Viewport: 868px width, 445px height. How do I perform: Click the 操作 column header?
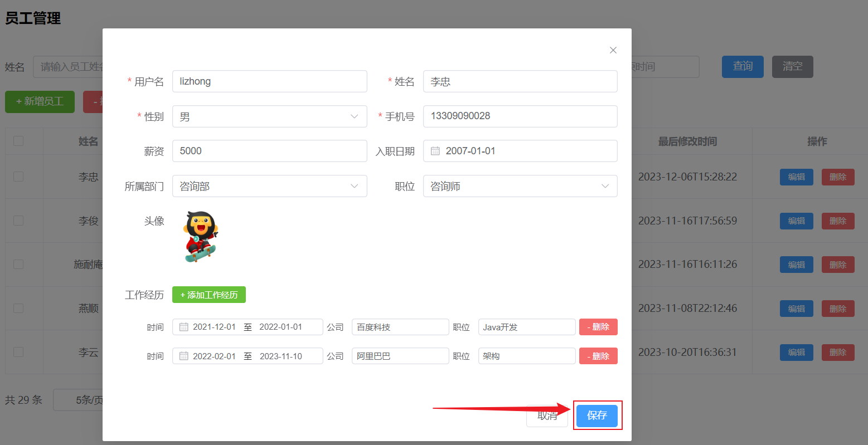click(x=817, y=141)
